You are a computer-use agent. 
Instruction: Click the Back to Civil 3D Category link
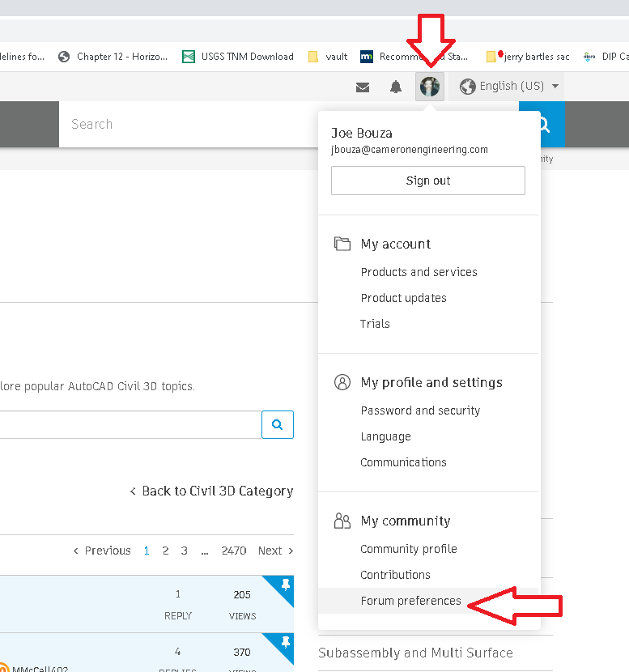pos(211,491)
